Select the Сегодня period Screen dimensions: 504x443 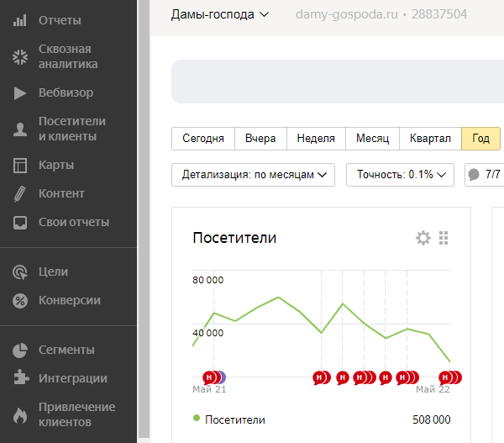tap(203, 139)
